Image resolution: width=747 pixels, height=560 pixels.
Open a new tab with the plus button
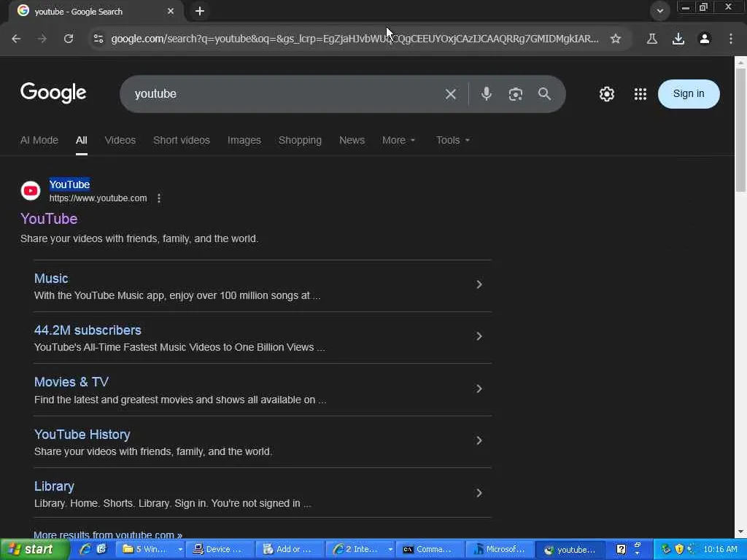point(200,11)
